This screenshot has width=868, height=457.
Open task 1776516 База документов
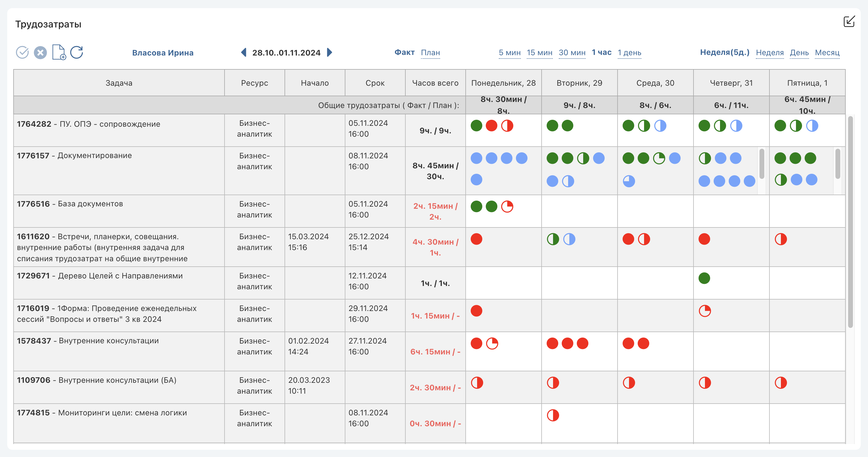pyautogui.click(x=70, y=204)
